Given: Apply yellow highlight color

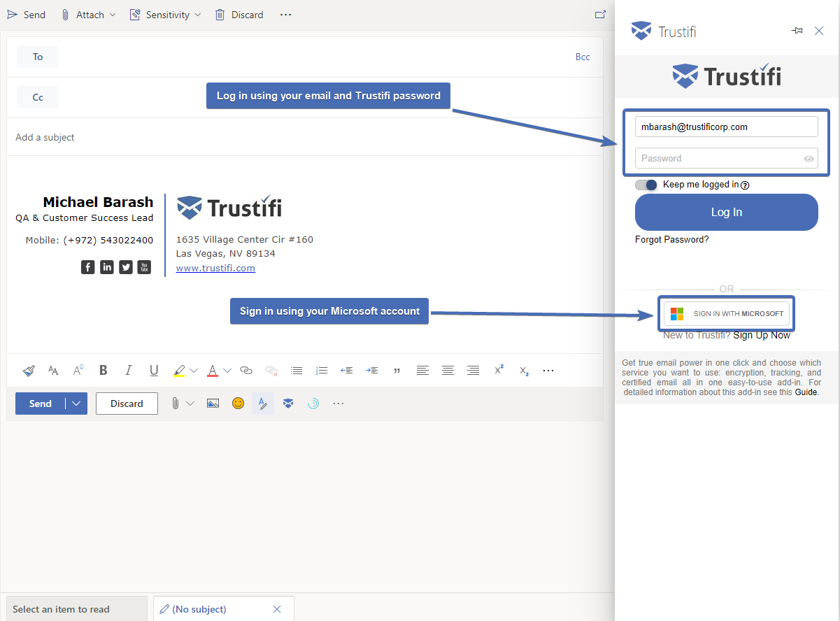Looking at the screenshot, I should pyautogui.click(x=179, y=371).
